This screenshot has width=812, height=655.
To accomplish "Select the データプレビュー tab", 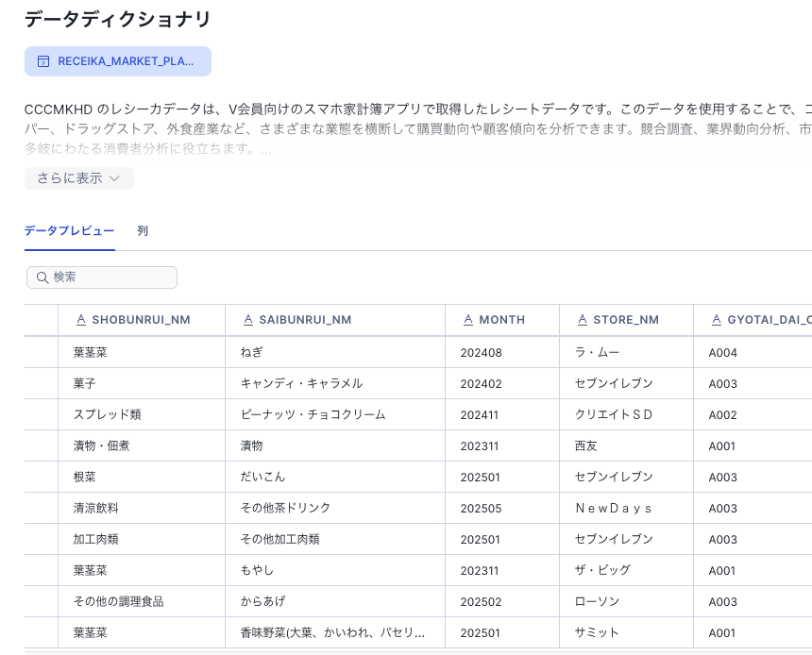I will point(69,230).
